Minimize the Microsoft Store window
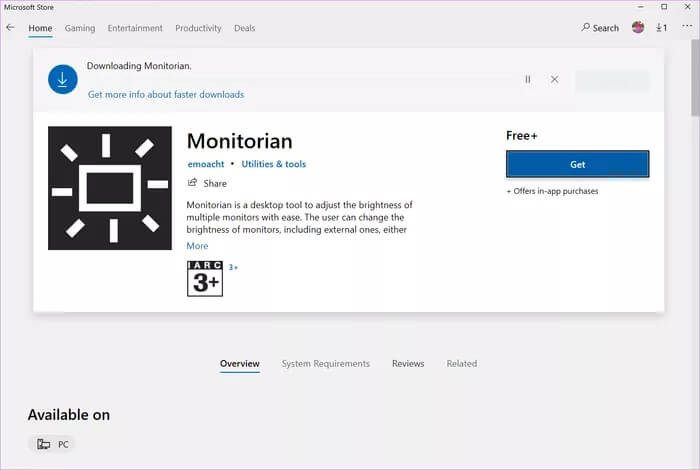 tap(641, 7)
